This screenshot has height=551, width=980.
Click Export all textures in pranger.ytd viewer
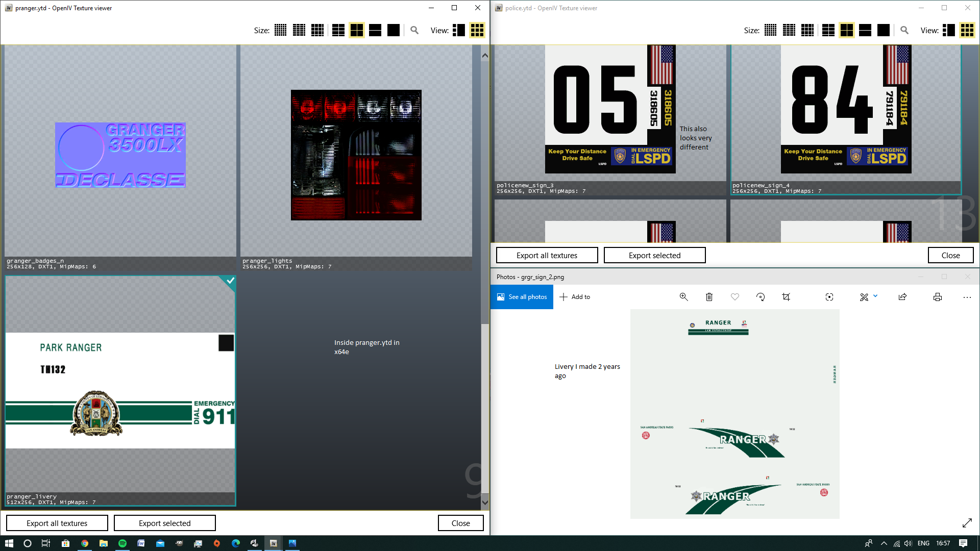pos(57,523)
